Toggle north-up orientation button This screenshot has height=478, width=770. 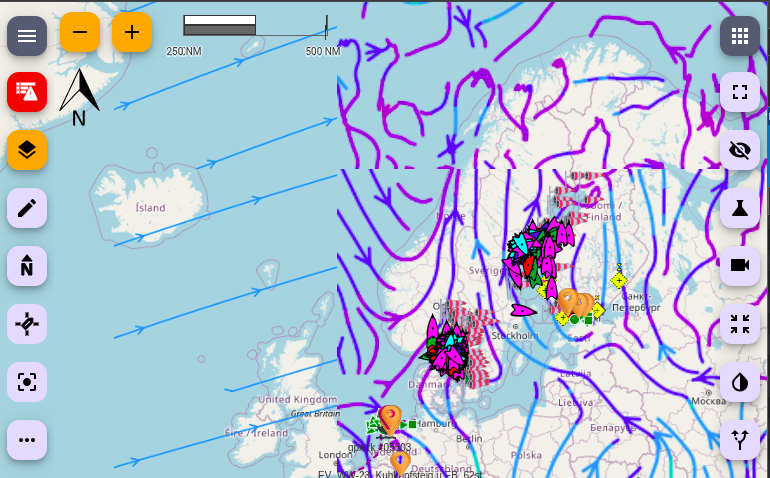[27, 266]
